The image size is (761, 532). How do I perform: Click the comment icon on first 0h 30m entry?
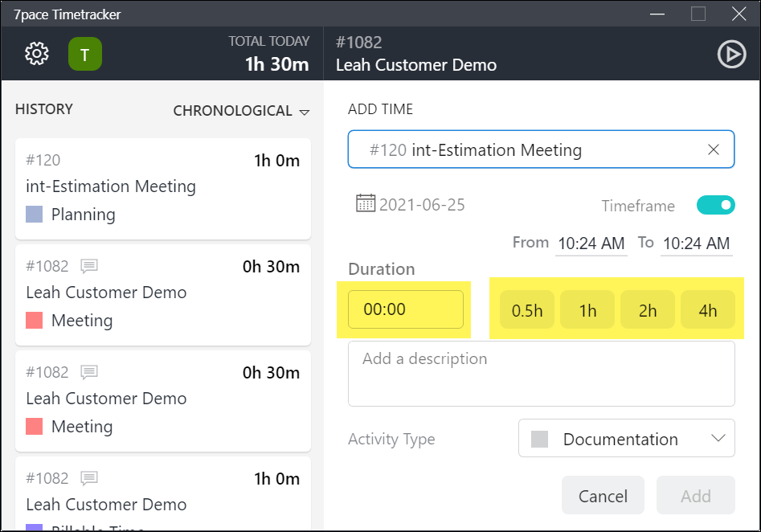click(89, 266)
